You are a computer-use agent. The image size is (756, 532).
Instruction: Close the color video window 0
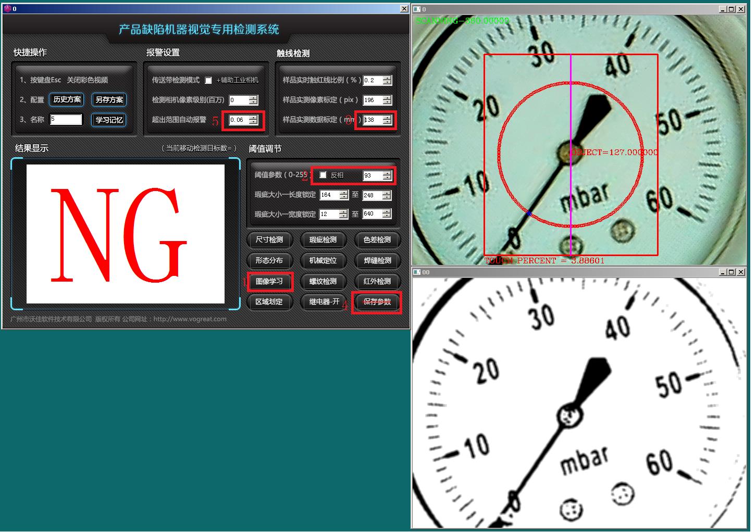pyautogui.click(x=741, y=9)
